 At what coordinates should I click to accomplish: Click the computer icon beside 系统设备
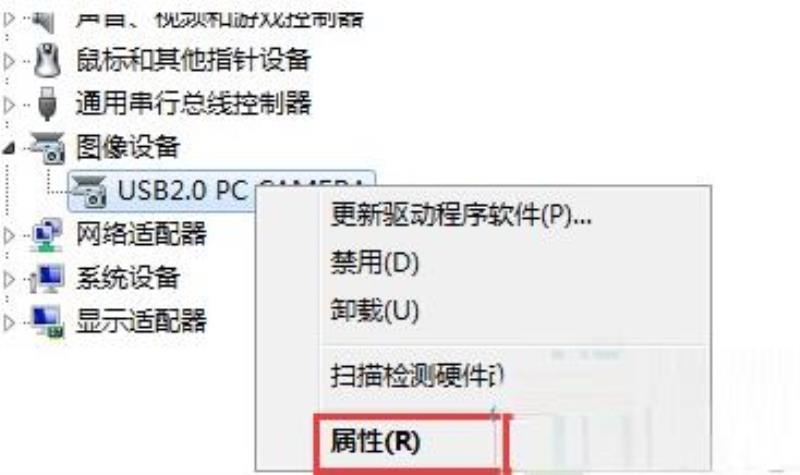pos(47,279)
